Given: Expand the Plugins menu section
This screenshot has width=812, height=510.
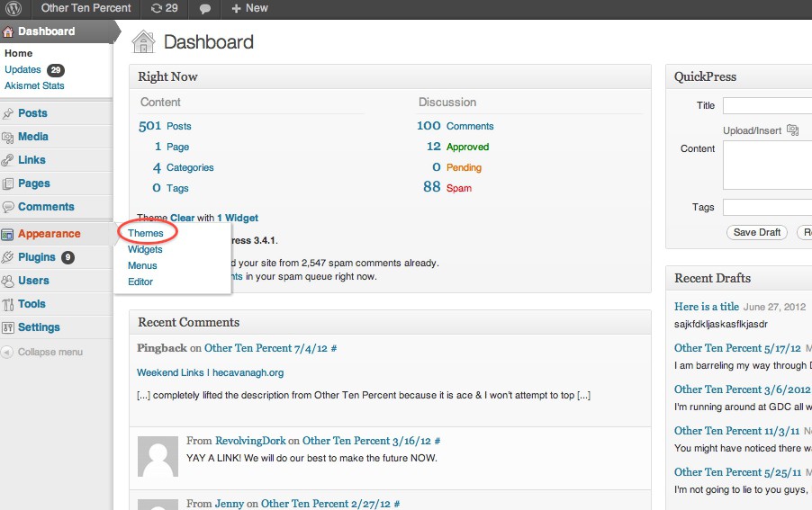Looking at the screenshot, I should coord(37,257).
